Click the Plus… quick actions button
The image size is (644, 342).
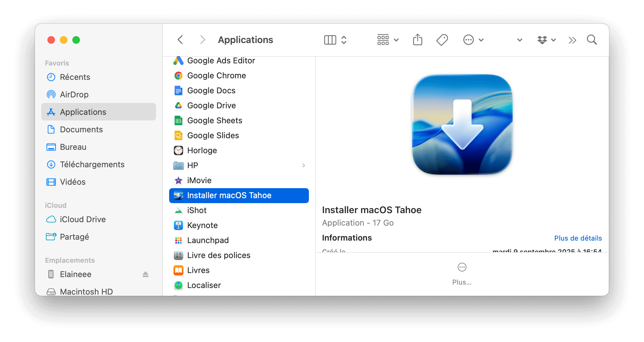[x=462, y=274]
